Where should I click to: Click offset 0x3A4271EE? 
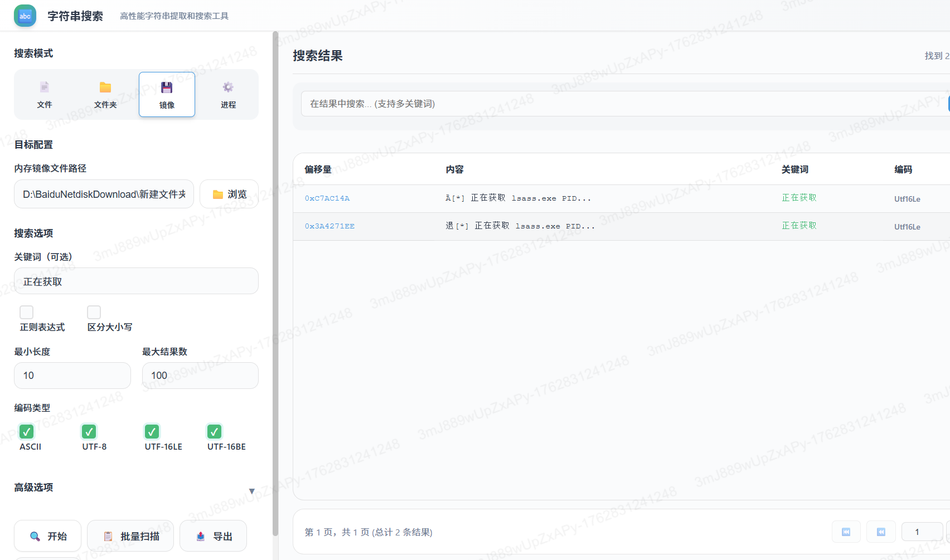pyautogui.click(x=329, y=226)
